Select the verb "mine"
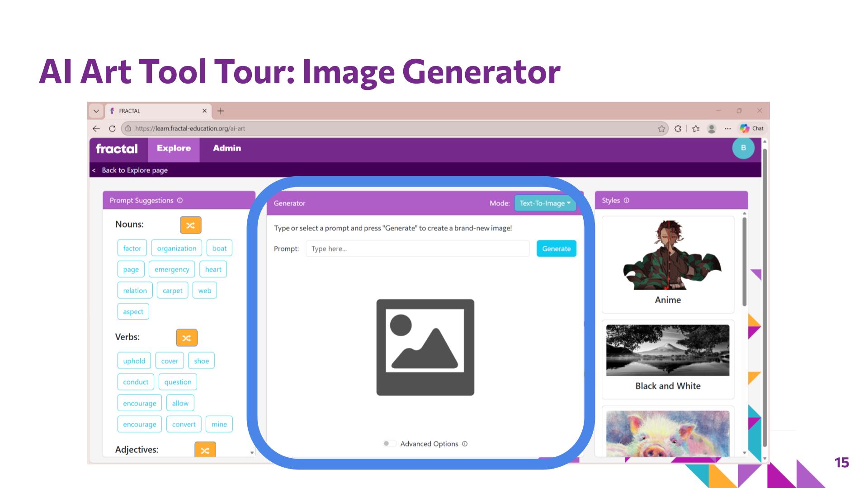The height and width of the screenshot is (488, 868). (219, 424)
